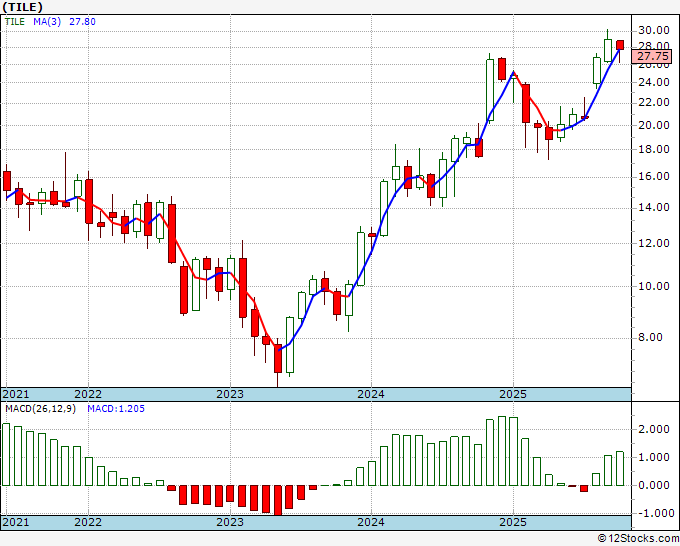Click 2024 on the MACD timeline

[371, 522]
